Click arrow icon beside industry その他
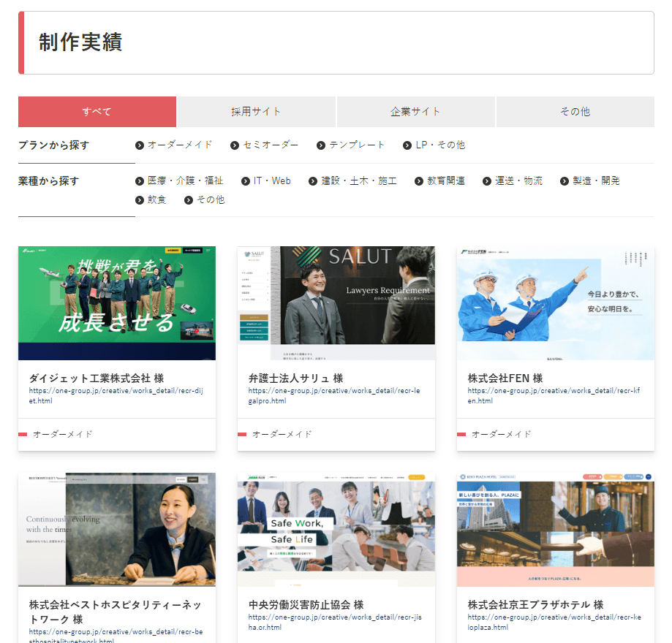 point(189,200)
